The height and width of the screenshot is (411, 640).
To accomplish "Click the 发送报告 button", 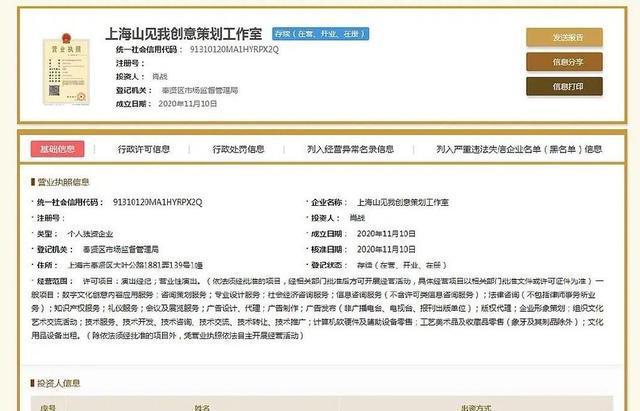I will 564,37.
